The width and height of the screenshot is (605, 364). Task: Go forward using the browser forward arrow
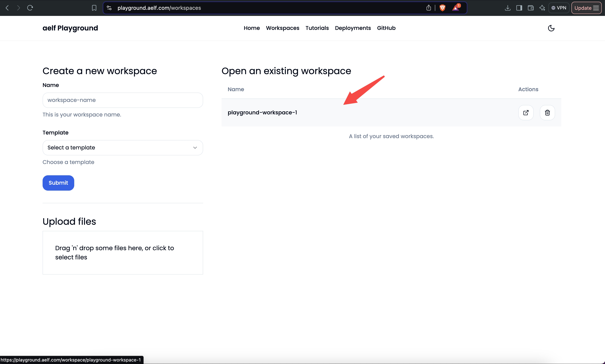18,8
